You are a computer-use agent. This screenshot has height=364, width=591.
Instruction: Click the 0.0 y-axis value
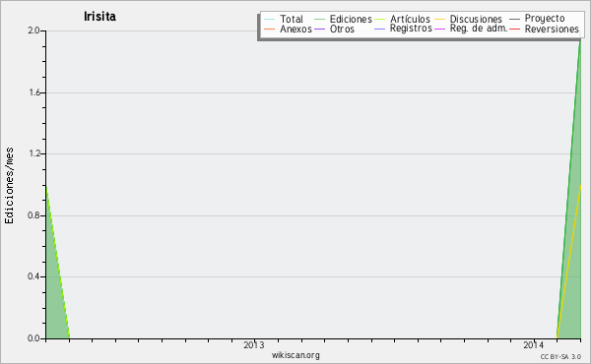(x=34, y=338)
